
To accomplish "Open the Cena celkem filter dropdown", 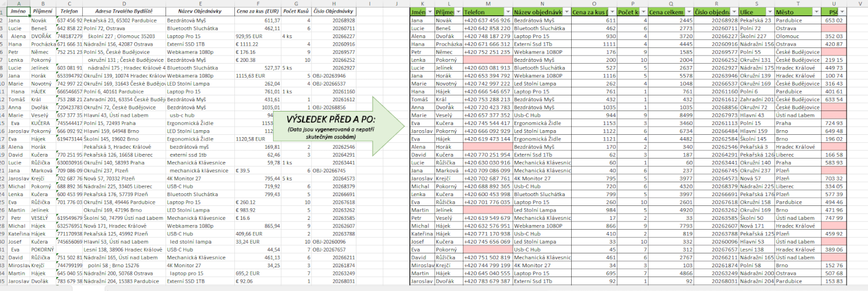I will click(x=688, y=12).
